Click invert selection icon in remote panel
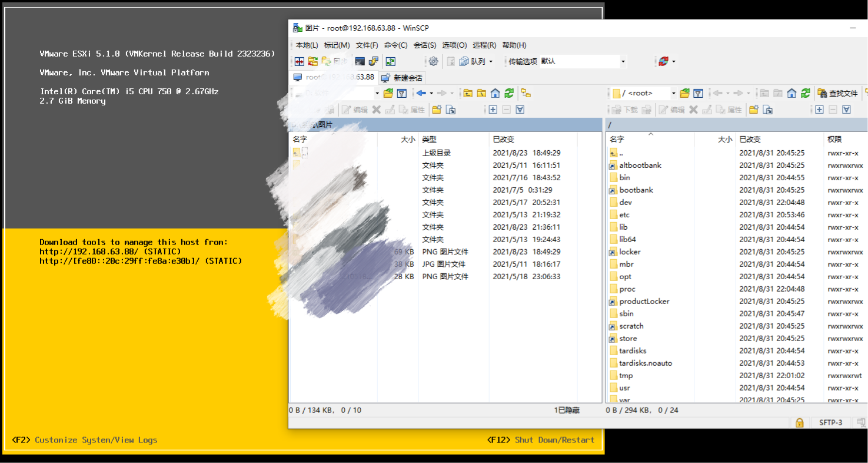This screenshot has width=868, height=463. click(846, 110)
